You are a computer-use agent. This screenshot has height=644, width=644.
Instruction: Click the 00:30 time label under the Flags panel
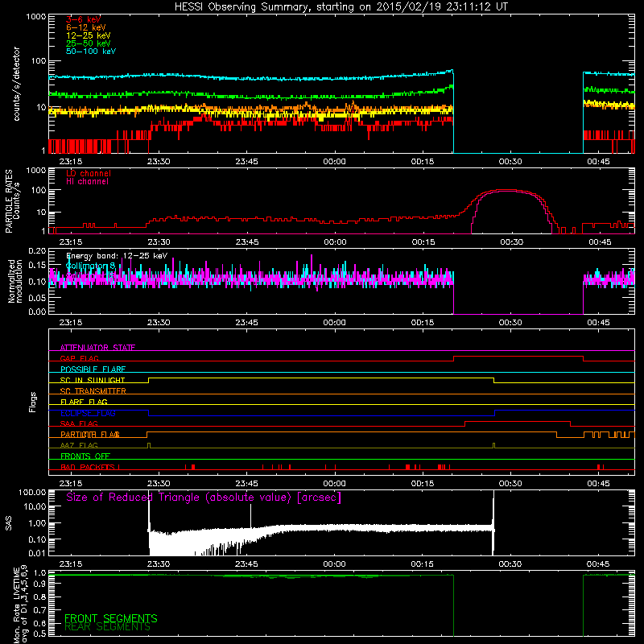point(510,484)
